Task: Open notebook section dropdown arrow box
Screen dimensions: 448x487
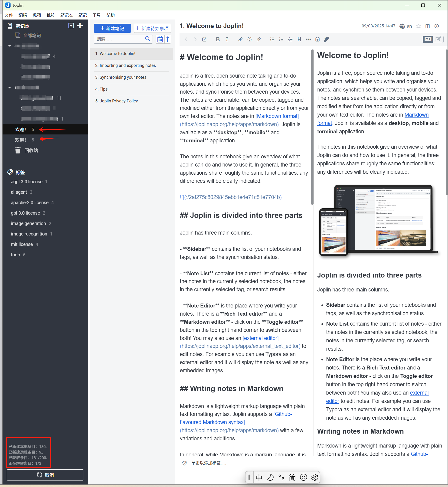Action: pos(71,26)
